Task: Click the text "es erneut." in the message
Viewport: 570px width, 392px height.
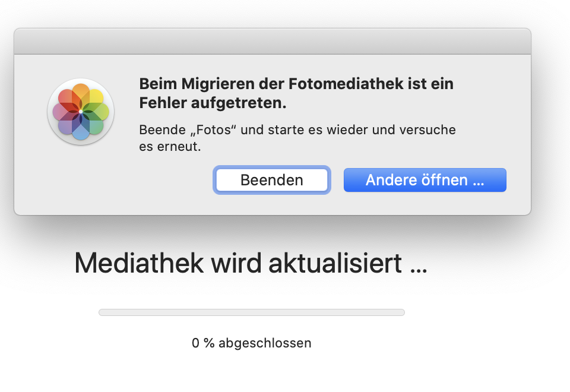Action: (x=170, y=147)
